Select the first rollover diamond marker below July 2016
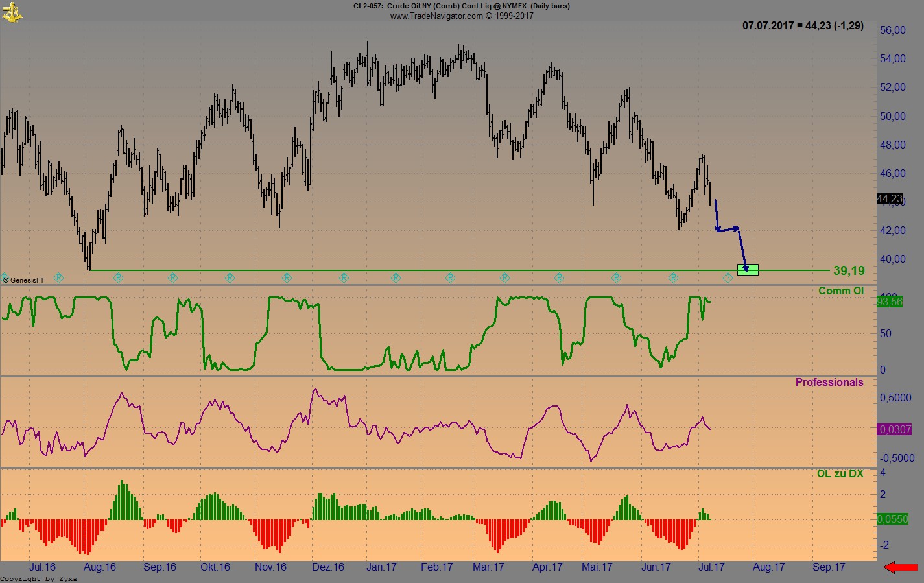The height and width of the screenshot is (583, 924). pos(58,278)
